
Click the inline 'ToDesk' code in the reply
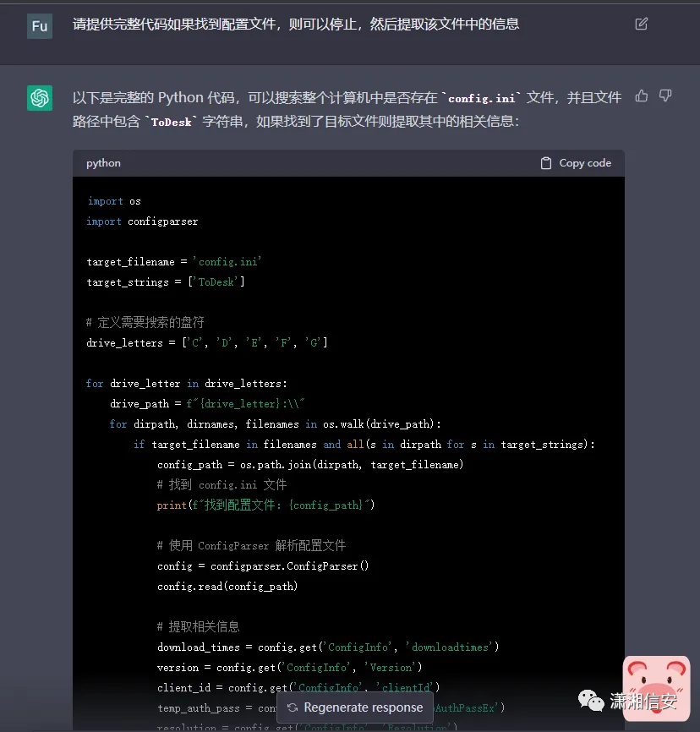point(172,122)
